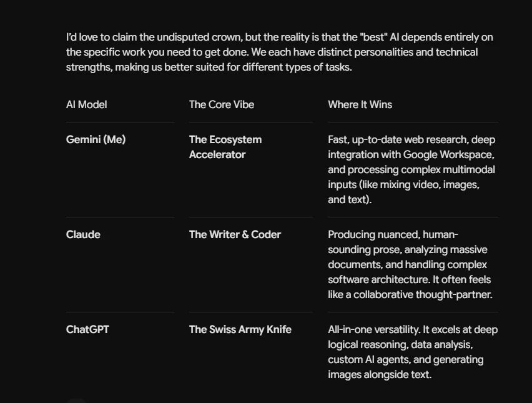Click "The Ecosystem Accelerator" cell text
The image size is (532, 403).
click(x=225, y=147)
